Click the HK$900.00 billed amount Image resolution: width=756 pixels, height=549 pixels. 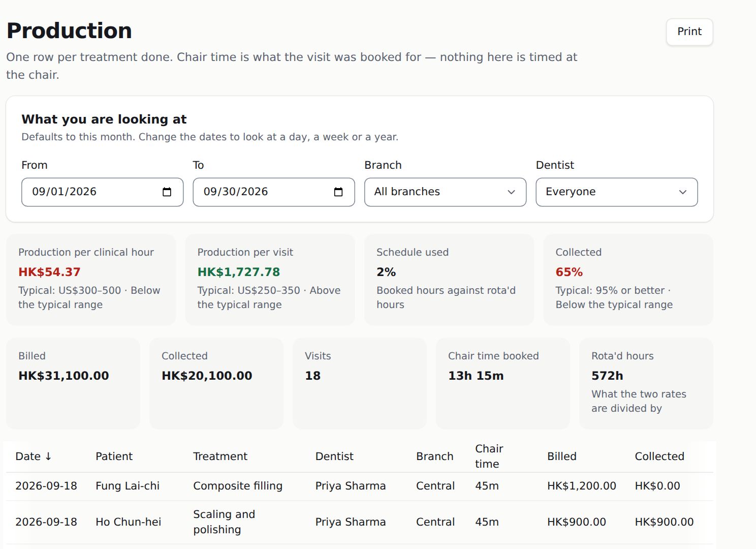577,522
